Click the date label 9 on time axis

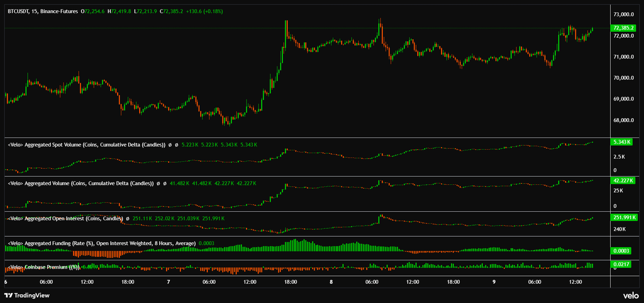pyautogui.click(x=494, y=283)
